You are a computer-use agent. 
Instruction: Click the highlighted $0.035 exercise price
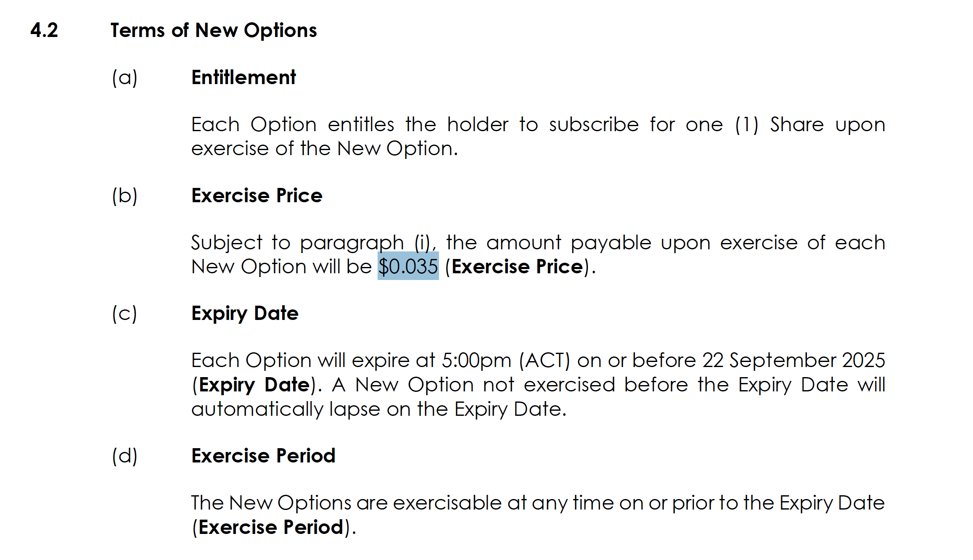click(408, 267)
